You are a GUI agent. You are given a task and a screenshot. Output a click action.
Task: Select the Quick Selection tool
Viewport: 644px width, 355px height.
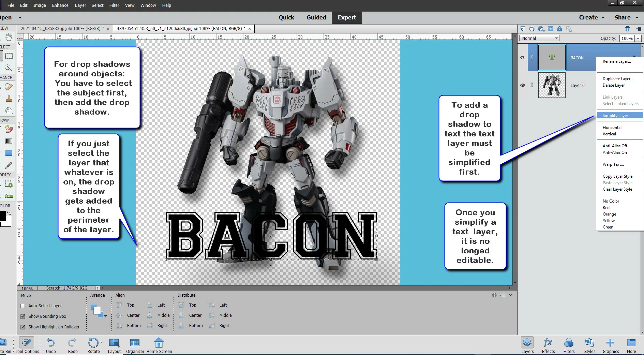(x=9, y=68)
